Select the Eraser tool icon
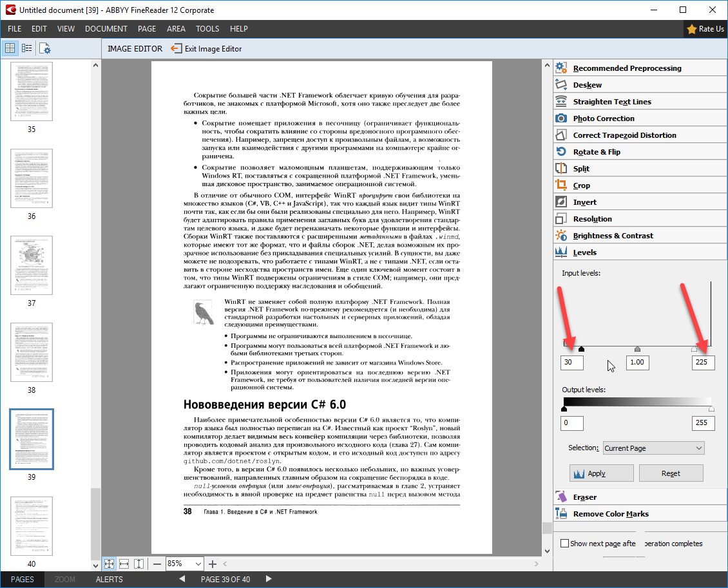The image size is (728, 588). pos(561,497)
